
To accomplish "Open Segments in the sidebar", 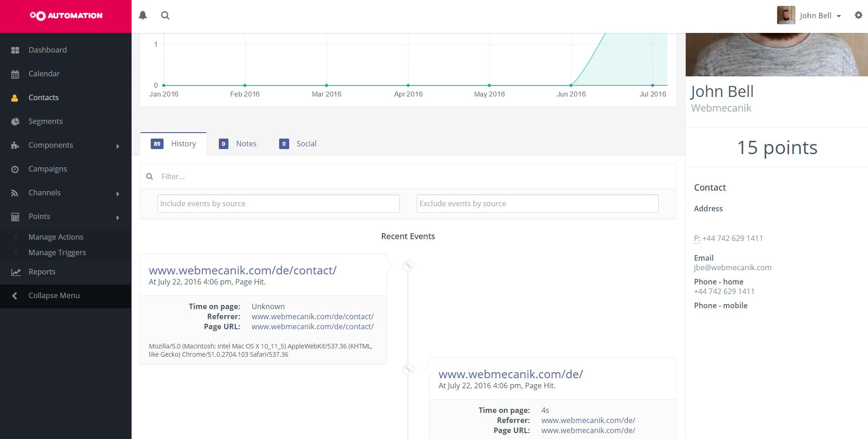I will [45, 121].
